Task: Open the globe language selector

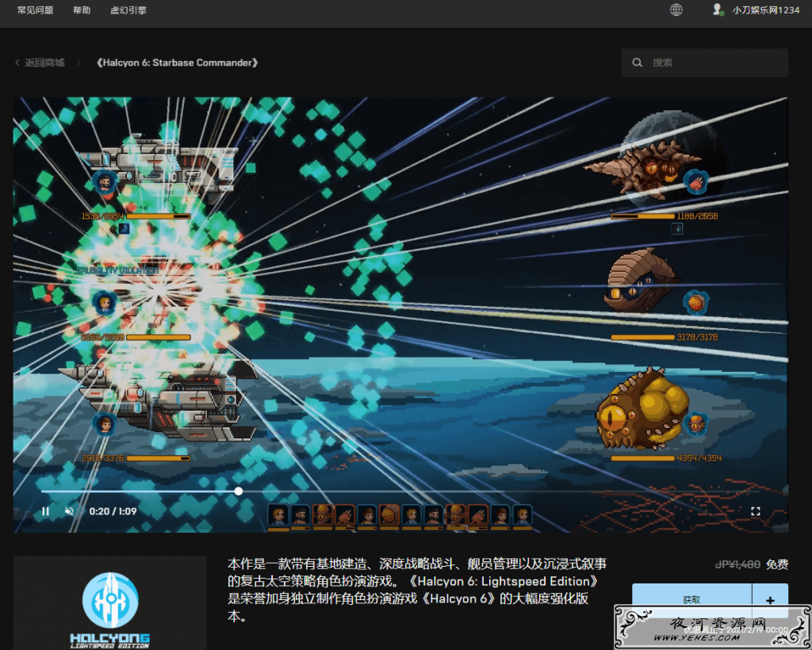Action: [x=676, y=10]
